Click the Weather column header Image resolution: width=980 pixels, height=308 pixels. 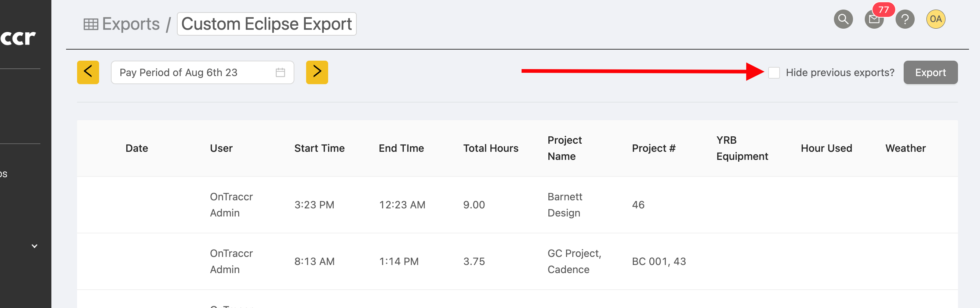click(905, 148)
